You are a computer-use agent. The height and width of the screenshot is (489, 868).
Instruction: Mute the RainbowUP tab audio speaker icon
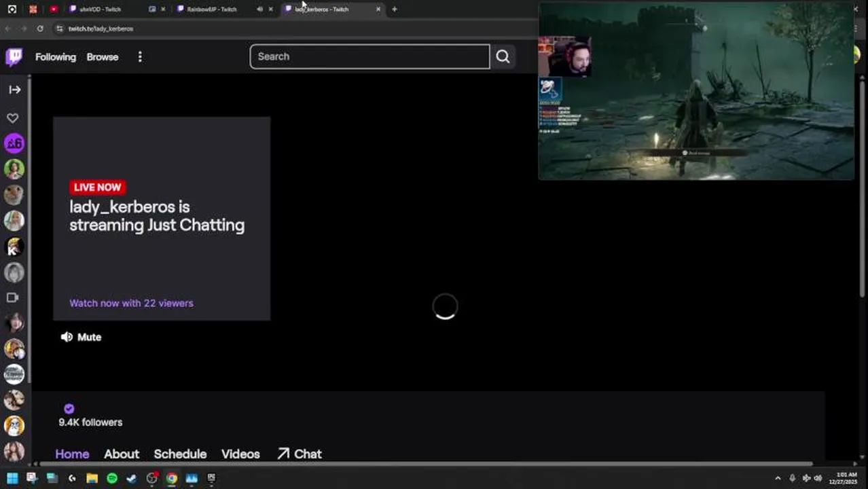pyautogui.click(x=259, y=10)
